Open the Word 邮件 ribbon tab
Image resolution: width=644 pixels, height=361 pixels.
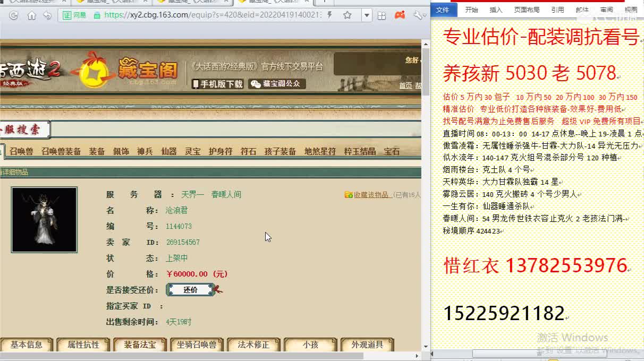click(x=582, y=10)
